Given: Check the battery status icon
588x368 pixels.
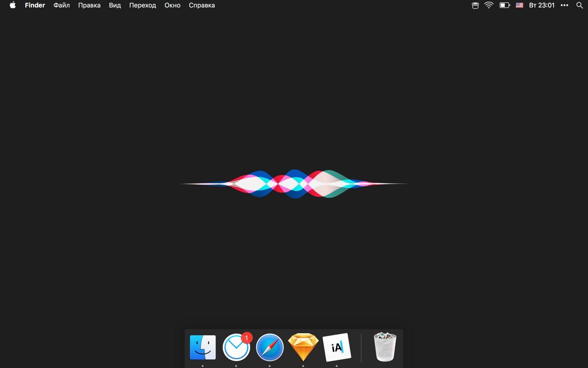Looking at the screenshot, I should (505, 6).
